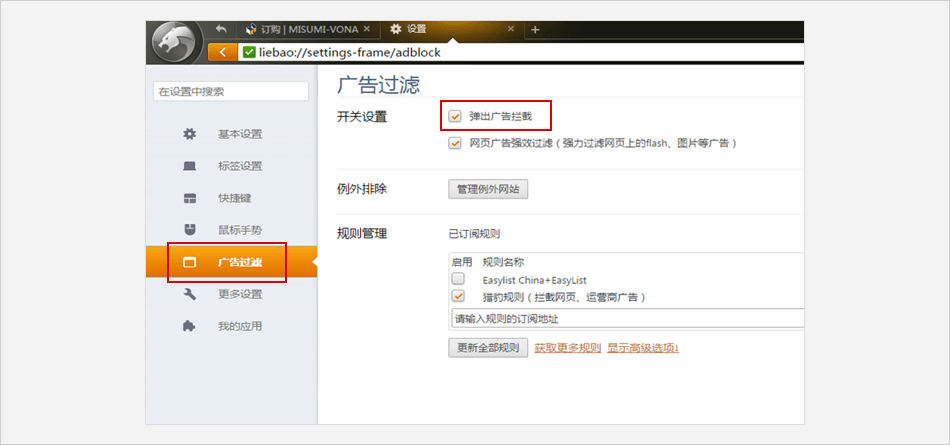This screenshot has width=950, height=445.
Task: Open 我的应用 via the puzzle icon
Action: (190, 326)
